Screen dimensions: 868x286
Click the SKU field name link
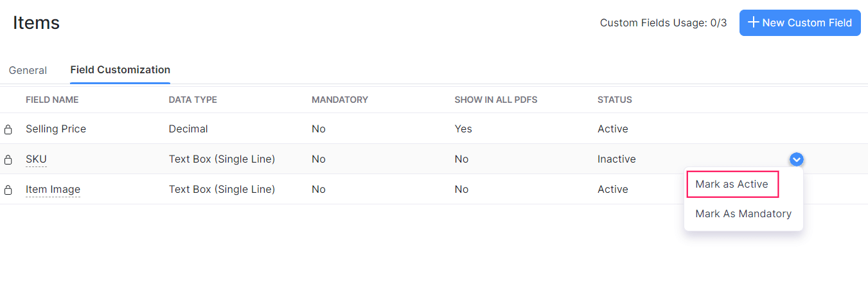pos(36,159)
